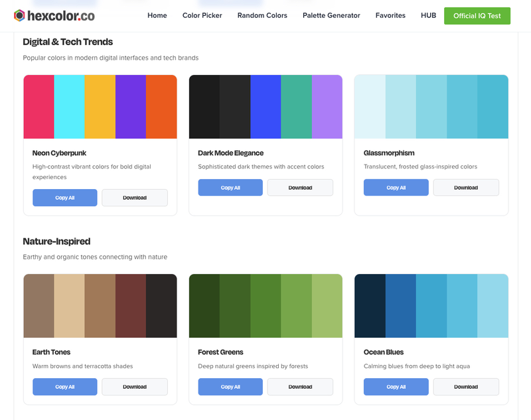This screenshot has width=531, height=420.
Task: Copy all Earth Tones colors
Action: 65,387
